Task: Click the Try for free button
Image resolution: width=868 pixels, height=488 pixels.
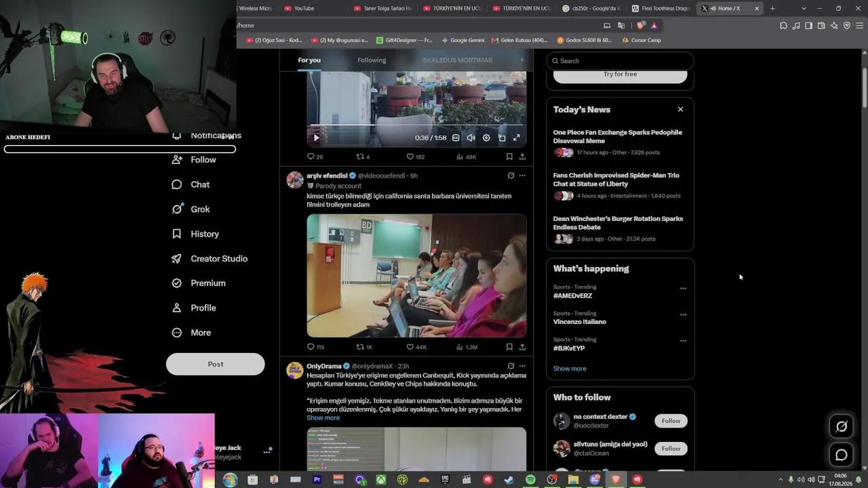Action: point(620,74)
